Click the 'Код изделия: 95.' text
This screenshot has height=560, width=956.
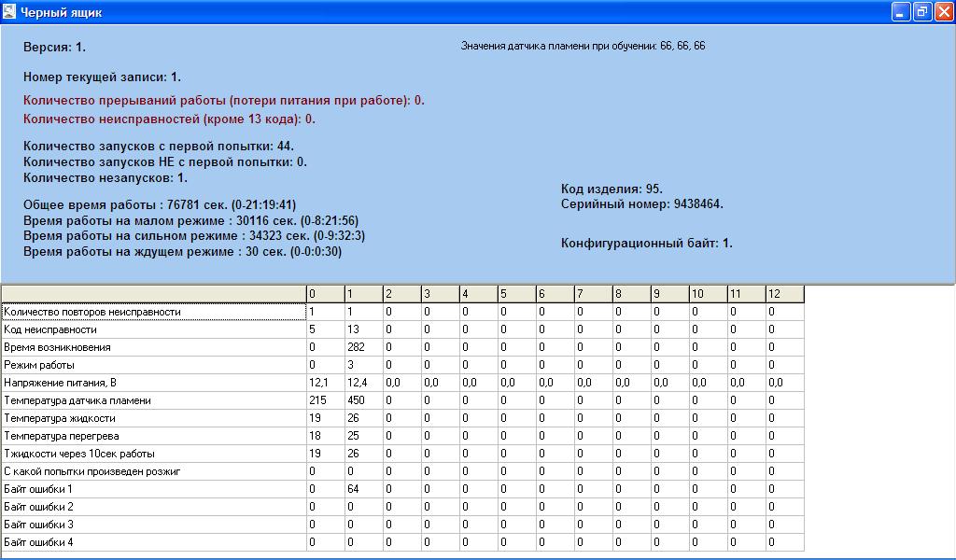(612, 189)
